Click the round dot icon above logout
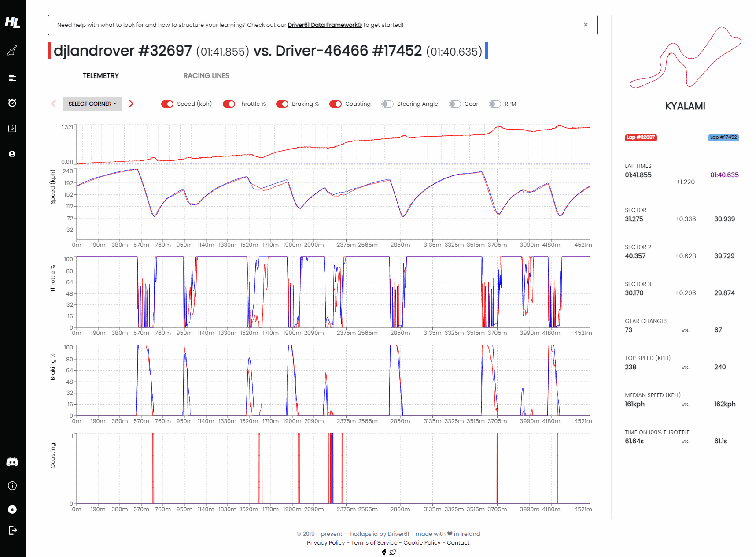 pos(12,509)
